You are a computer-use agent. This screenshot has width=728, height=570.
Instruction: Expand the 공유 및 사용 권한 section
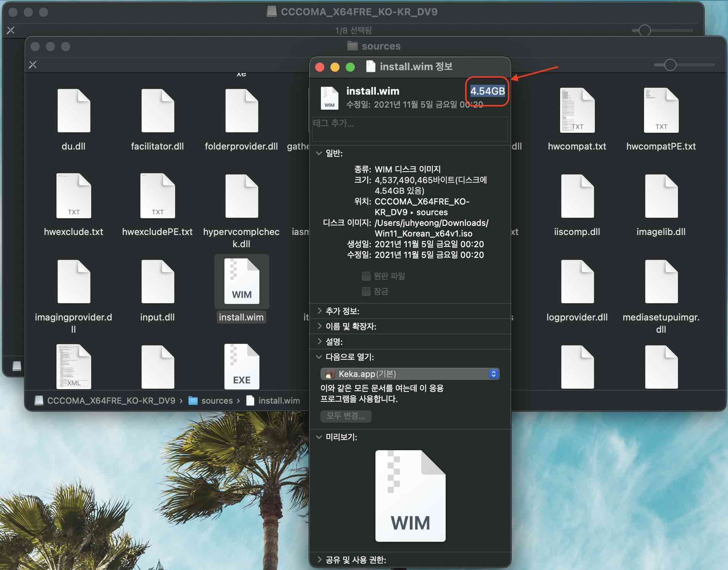click(319, 560)
